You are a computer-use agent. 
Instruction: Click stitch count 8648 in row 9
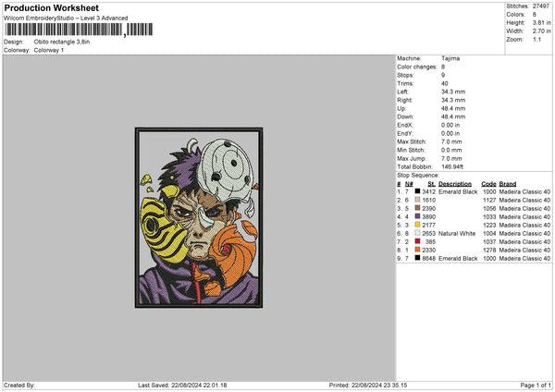pos(429,259)
